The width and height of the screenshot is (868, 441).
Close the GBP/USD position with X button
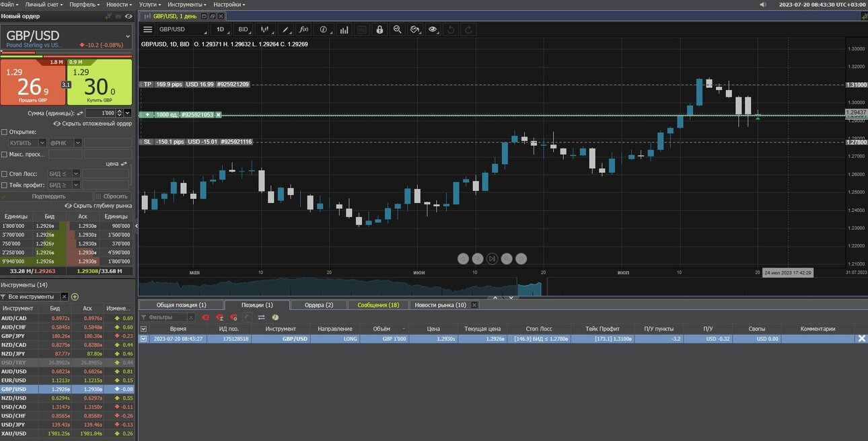tap(861, 339)
